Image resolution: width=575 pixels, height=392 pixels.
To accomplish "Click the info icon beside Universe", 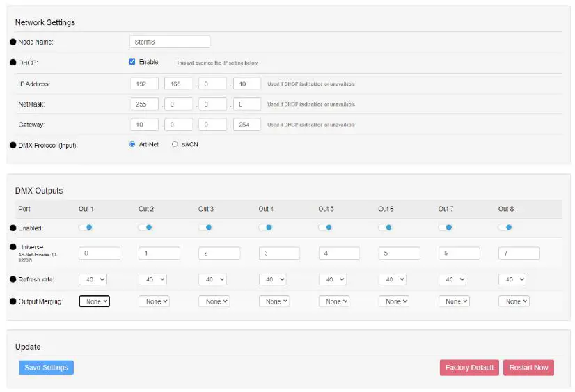I will [13, 246].
